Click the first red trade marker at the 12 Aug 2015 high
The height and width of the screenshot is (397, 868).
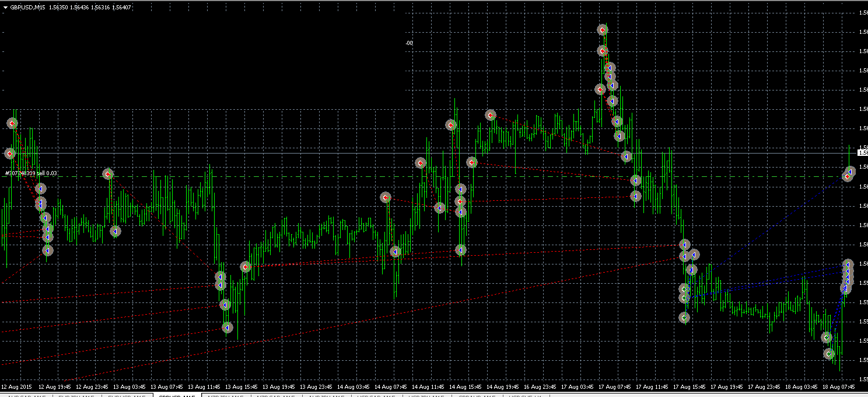[x=12, y=123]
